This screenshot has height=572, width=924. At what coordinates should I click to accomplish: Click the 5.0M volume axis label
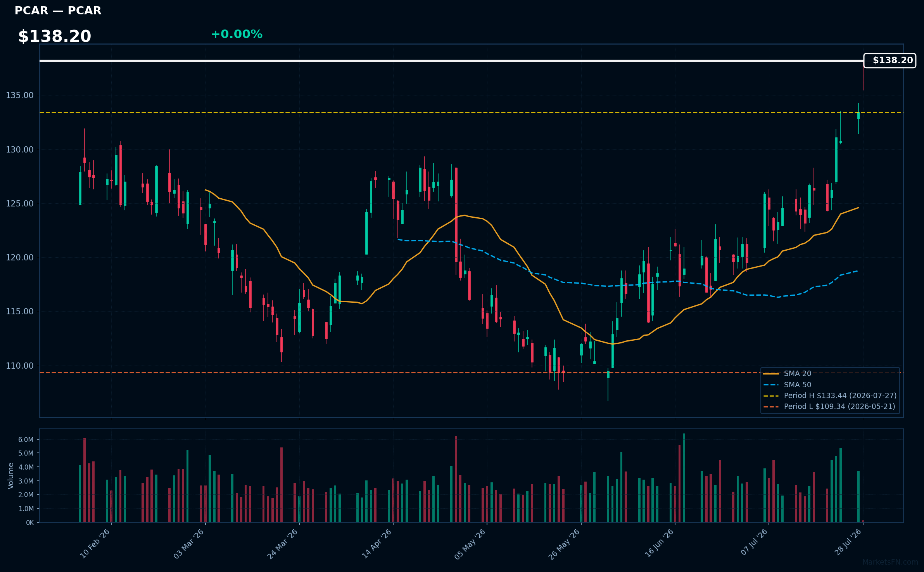click(26, 453)
